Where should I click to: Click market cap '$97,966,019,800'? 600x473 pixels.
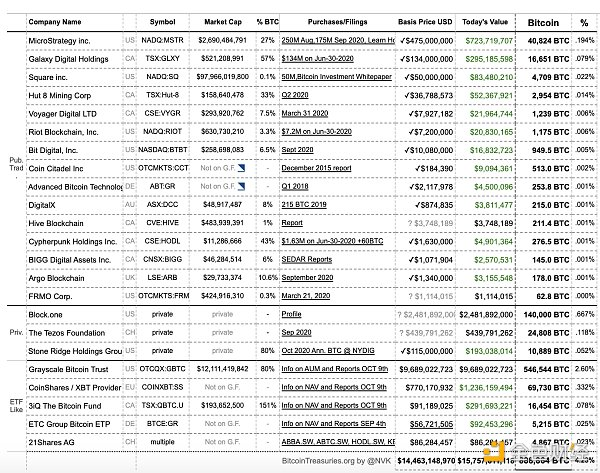click(222, 77)
